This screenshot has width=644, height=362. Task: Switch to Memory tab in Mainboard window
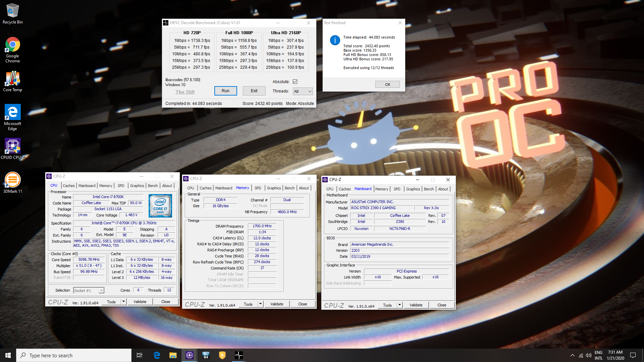coord(382,189)
